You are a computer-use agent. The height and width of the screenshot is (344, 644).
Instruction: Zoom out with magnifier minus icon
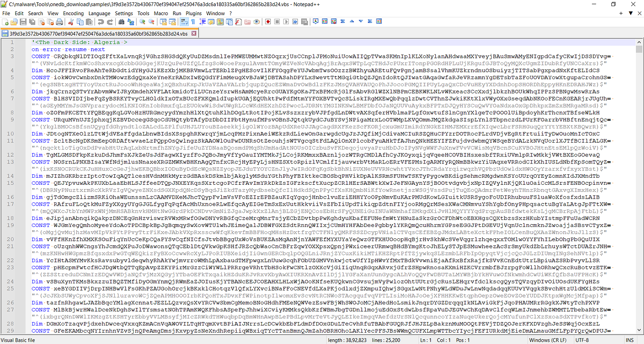[151, 22]
